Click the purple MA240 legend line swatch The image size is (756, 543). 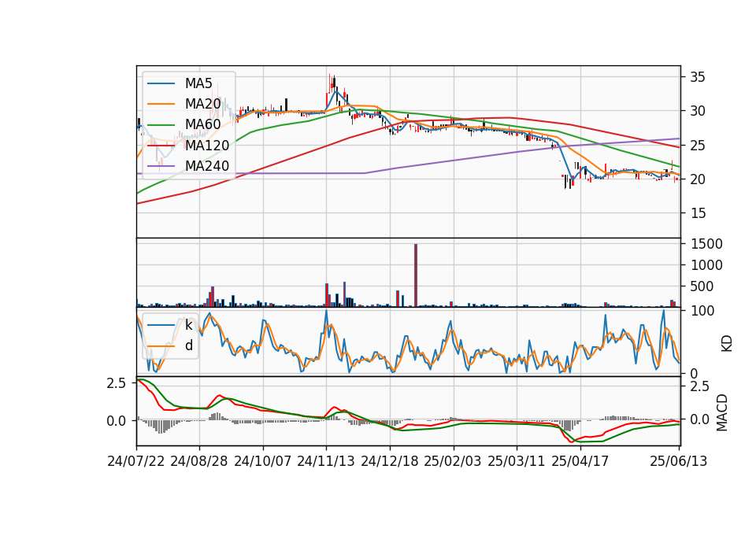pos(161,166)
